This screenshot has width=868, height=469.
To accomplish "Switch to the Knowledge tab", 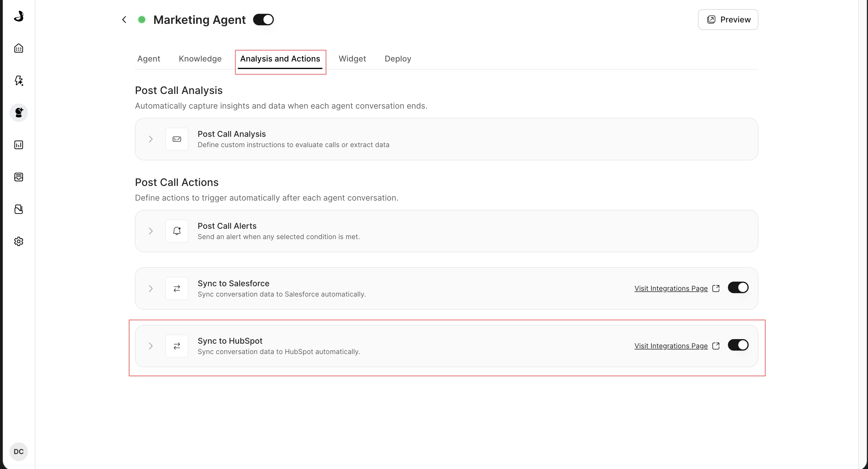I will click(200, 59).
